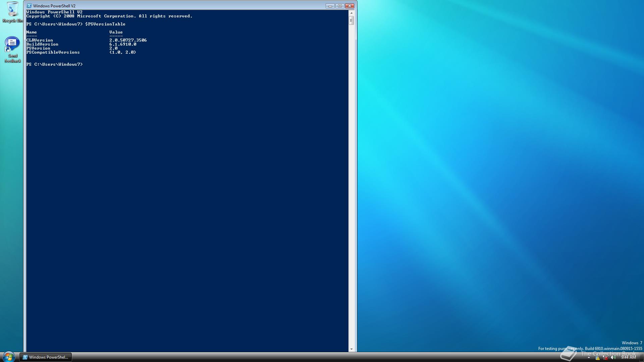Click the value '2.0.50727.3506'

coord(128,40)
